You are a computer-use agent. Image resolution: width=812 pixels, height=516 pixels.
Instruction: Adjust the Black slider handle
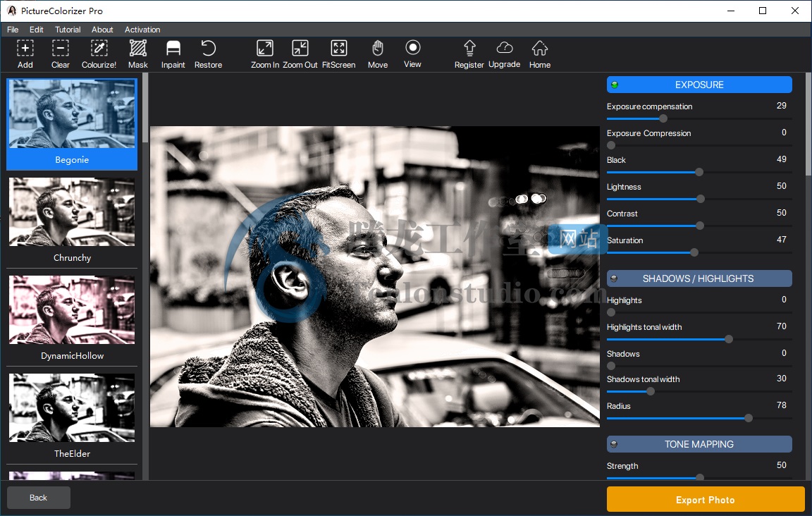tap(699, 172)
